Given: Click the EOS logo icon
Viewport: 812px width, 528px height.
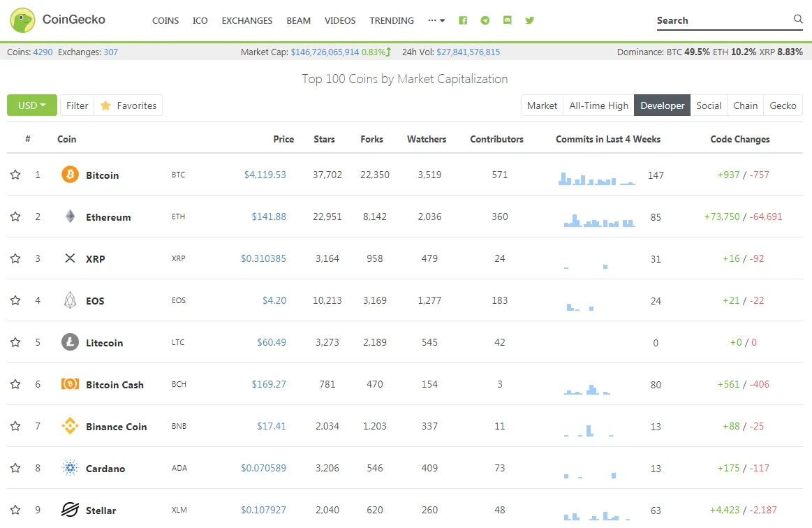Looking at the screenshot, I should pyautogui.click(x=70, y=300).
